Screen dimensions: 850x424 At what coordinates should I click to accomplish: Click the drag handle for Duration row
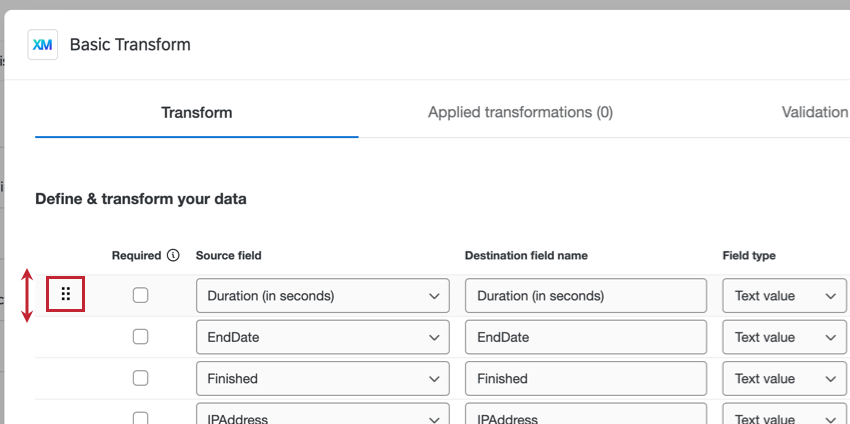click(x=66, y=294)
